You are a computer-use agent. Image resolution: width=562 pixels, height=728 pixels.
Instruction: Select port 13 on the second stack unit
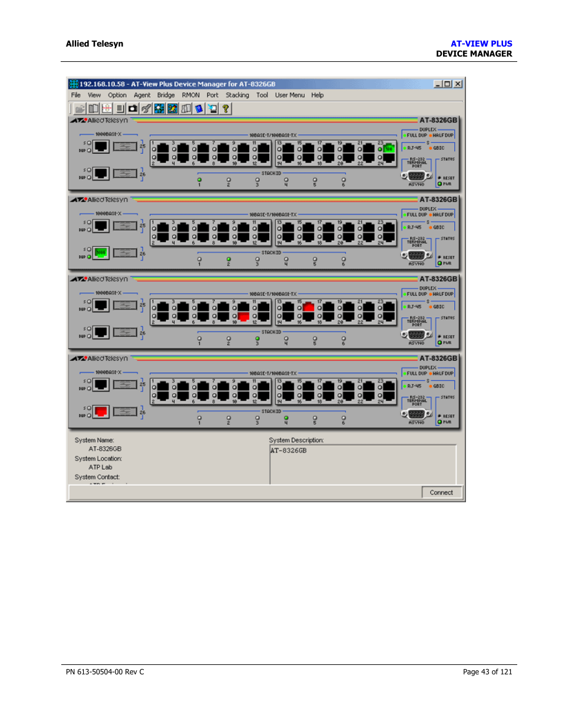[289, 228]
